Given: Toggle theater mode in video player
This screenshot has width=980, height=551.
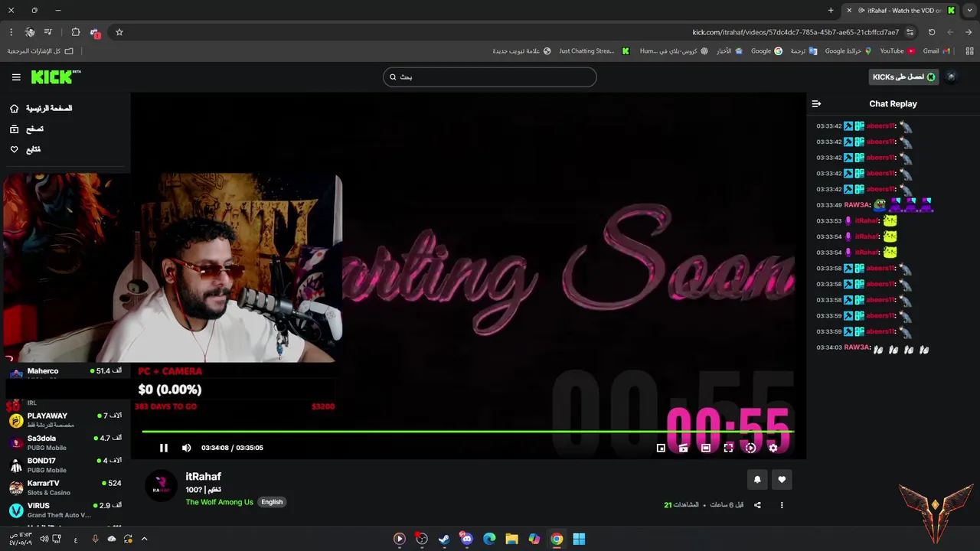Looking at the screenshot, I should click(706, 448).
